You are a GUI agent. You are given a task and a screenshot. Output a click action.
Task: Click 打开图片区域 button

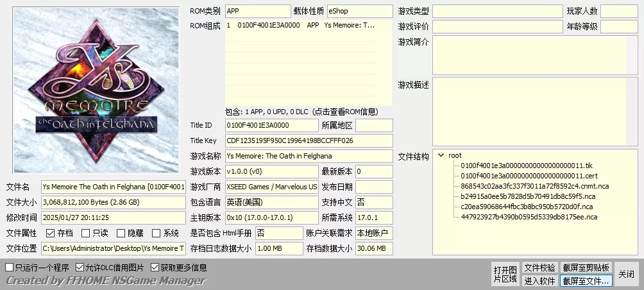505,274
